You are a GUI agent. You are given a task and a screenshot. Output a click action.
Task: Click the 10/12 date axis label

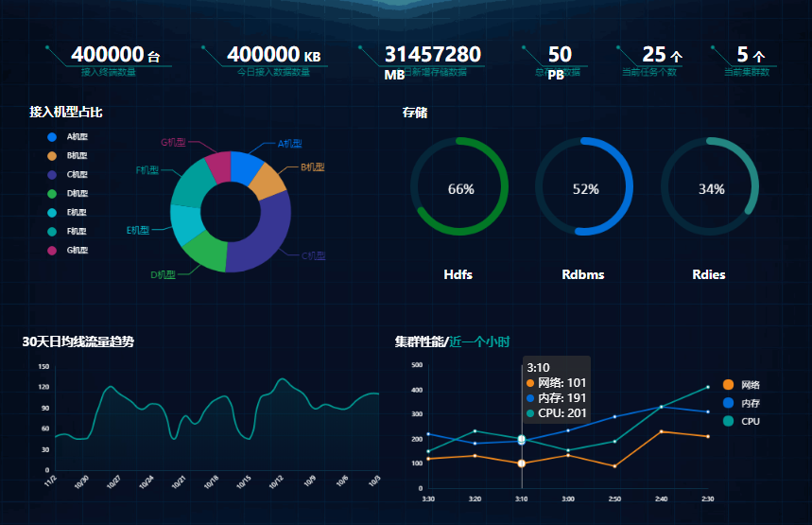tap(275, 482)
